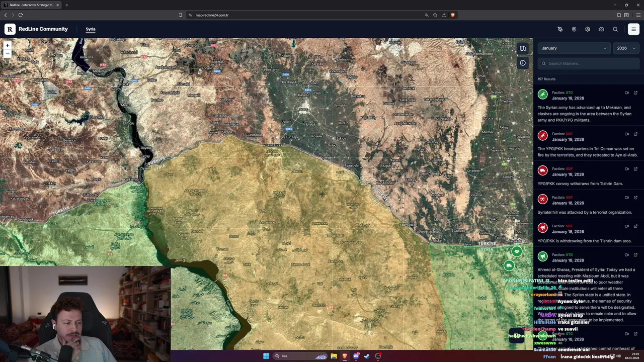
Task: Click the zoom magnifier icon in address bar
Action: (435, 15)
